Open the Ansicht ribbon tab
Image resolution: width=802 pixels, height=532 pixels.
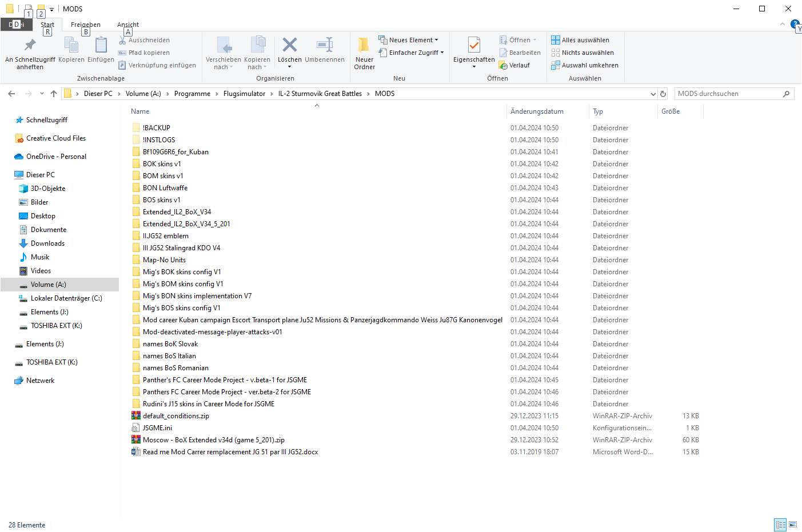(128, 25)
